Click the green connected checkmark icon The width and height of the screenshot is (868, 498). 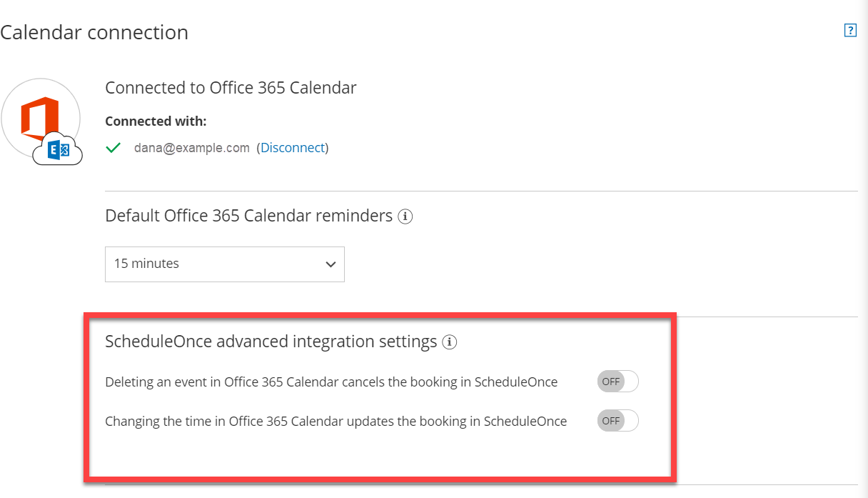[113, 148]
